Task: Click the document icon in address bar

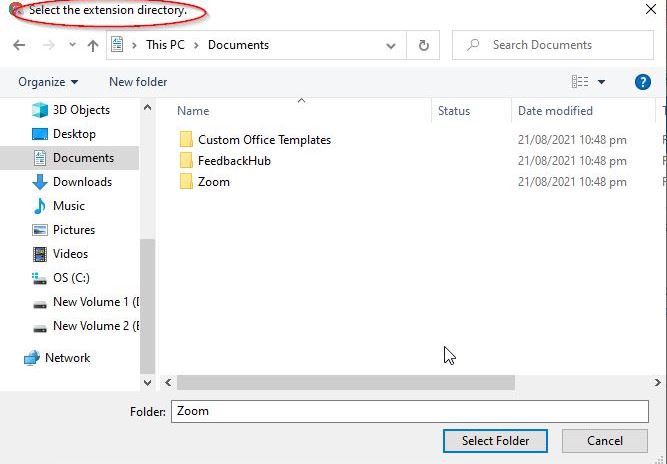Action: pyautogui.click(x=117, y=44)
